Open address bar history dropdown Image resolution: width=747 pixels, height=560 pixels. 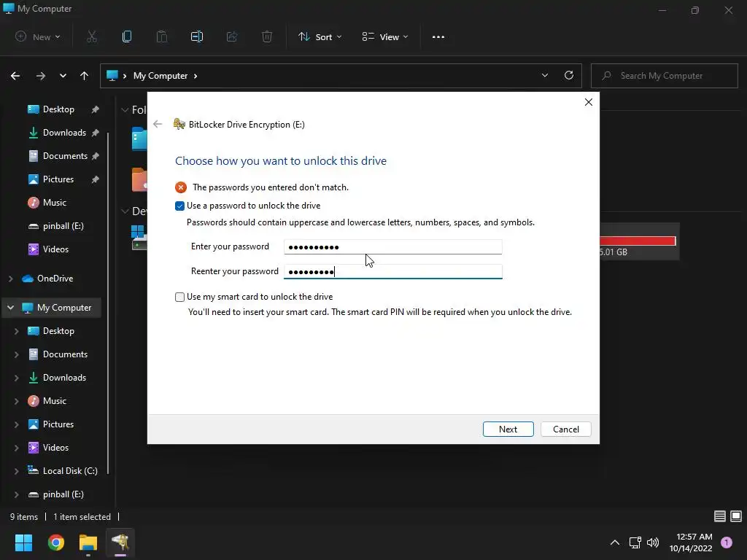pyautogui.click(x=544, y=75)
